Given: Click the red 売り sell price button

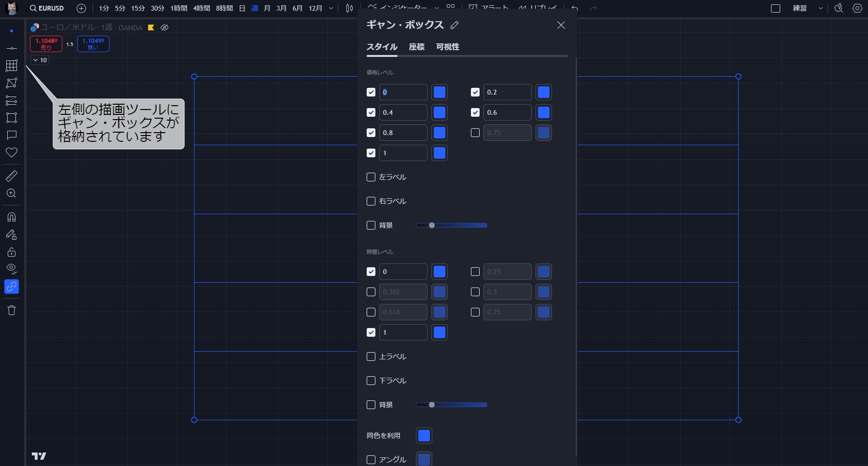Looking at the screenshot, I should tap(46, 44).
